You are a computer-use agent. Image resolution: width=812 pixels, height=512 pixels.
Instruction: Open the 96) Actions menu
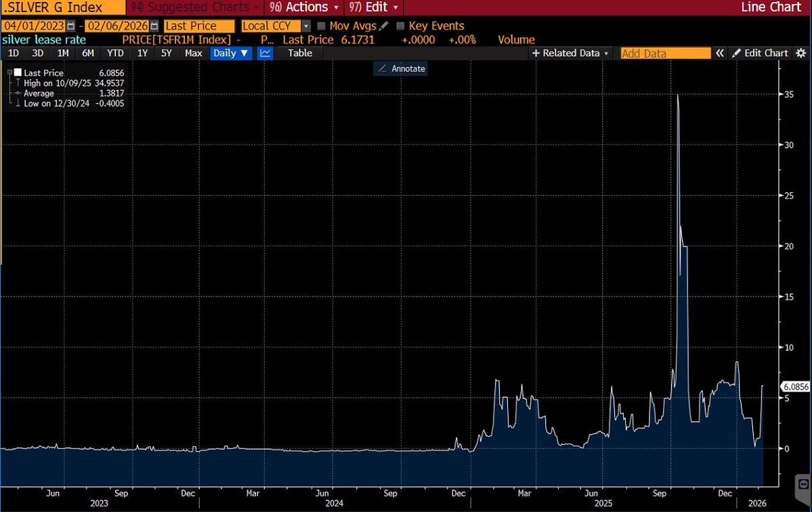point(303,7)
